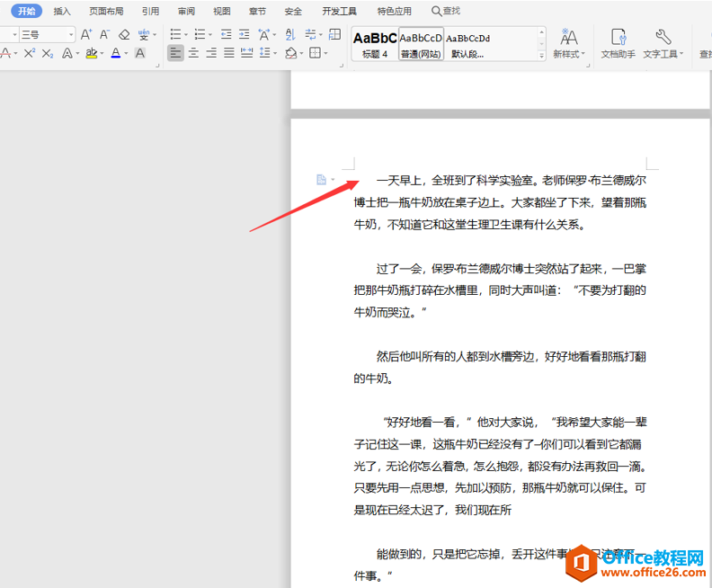Viewport: 712px width, 588px height.
Task: Click the clear formatting eraser icon
Action: click(x=124, y=34)
